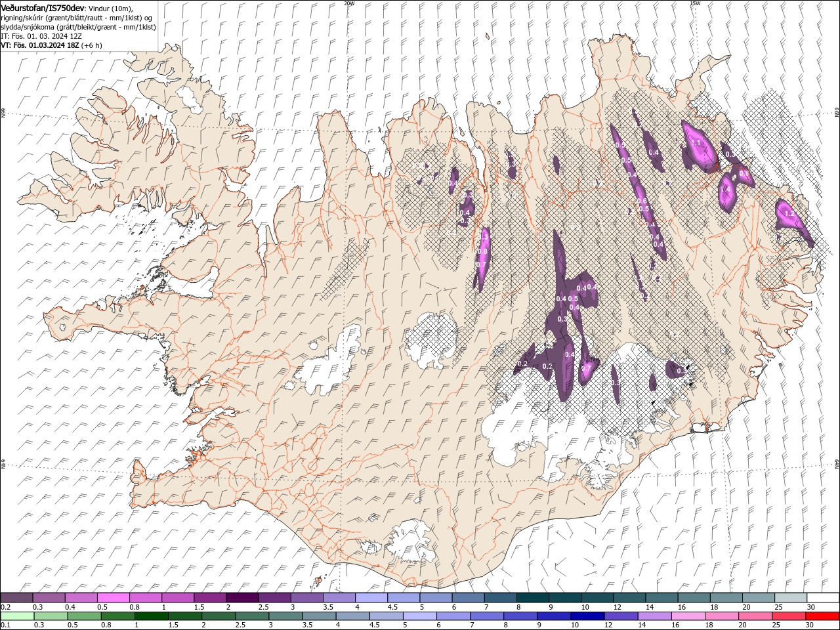Click the 1.2 snowfall value near the east coast
The height and width of the screenshot is (630, 840).
tap(789, 213)
